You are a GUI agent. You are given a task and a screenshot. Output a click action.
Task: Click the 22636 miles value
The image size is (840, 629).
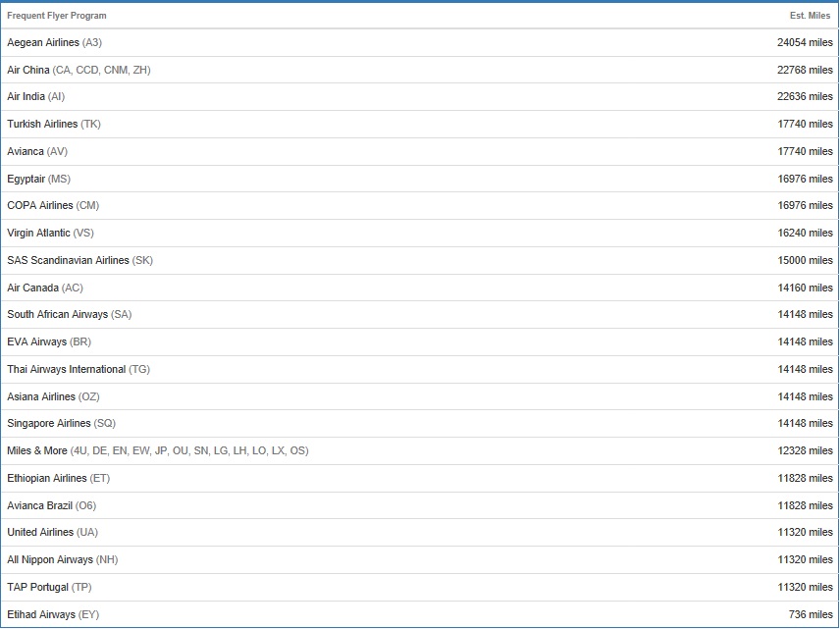tap(806, 96)
